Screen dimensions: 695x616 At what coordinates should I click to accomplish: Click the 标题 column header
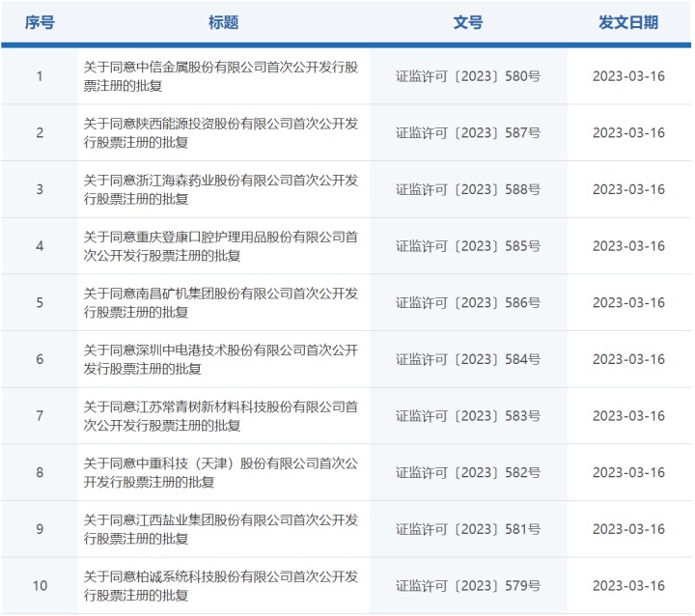[223, 22]
